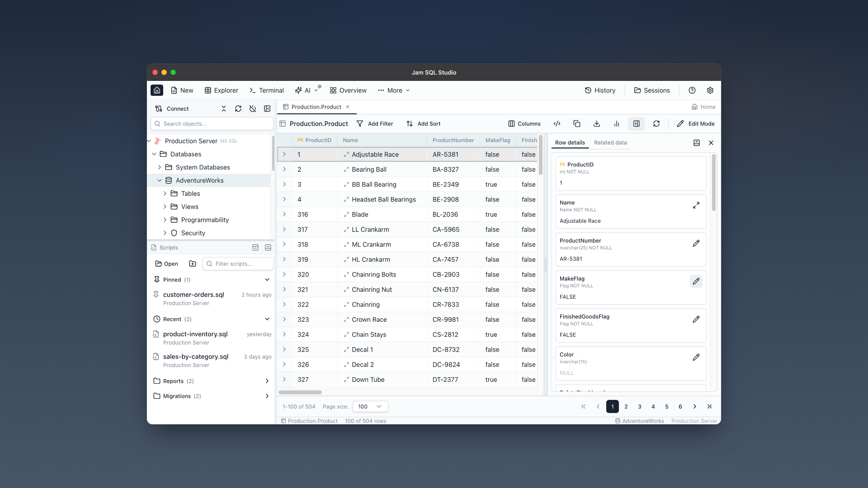Expand row 316 Blade details arrow
Screen dimensions: 868x488
pos(284,214)
